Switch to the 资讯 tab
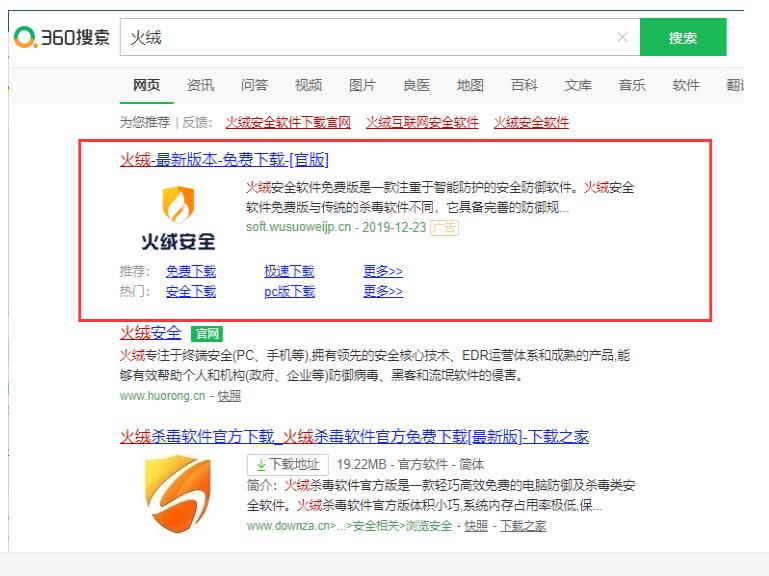 (x=200, y=85)
